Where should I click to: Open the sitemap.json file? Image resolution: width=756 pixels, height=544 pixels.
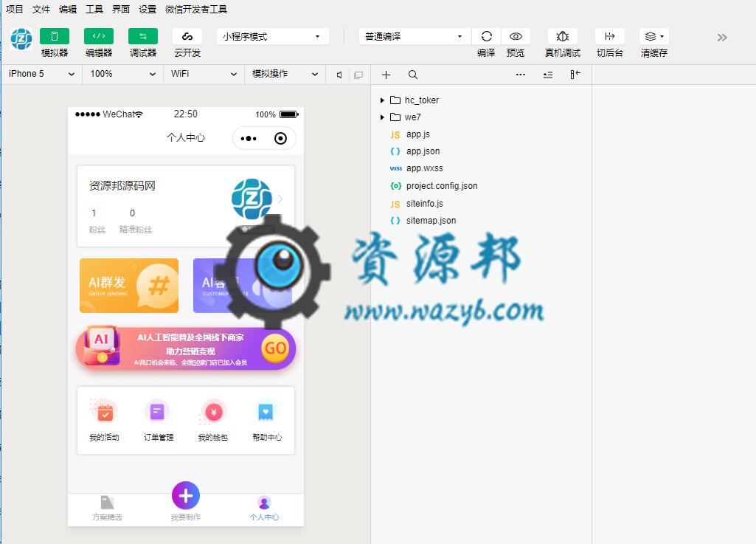pyautogui.click(x=431, y=221)
